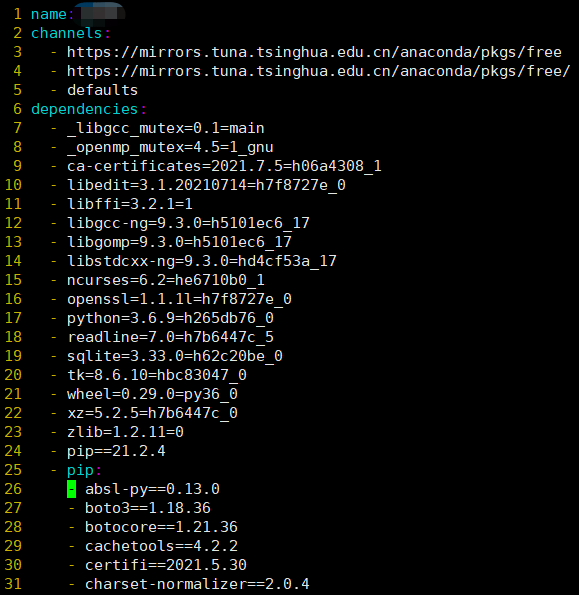Click the ncurses=6.2 entry
Viewport: 579px width, 595px height.
point(165,280)
